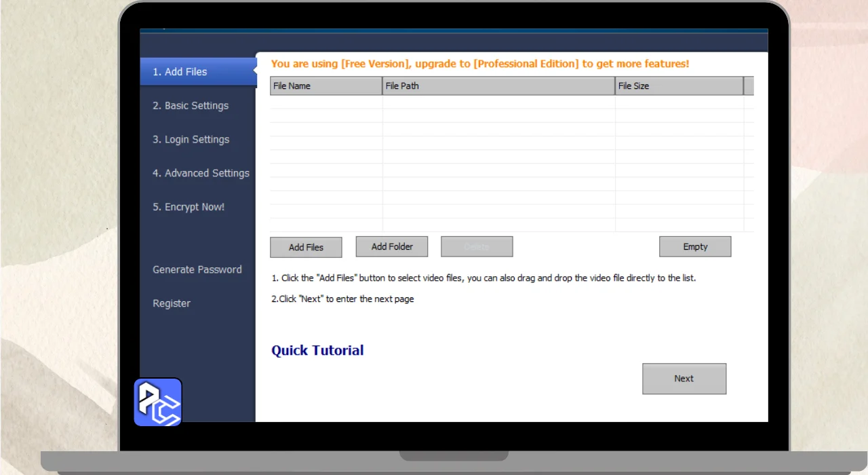Open the 4. Advanced Settings step
Image resolution: width=868 pixels, height=475 pixels.
click(201, 174)
